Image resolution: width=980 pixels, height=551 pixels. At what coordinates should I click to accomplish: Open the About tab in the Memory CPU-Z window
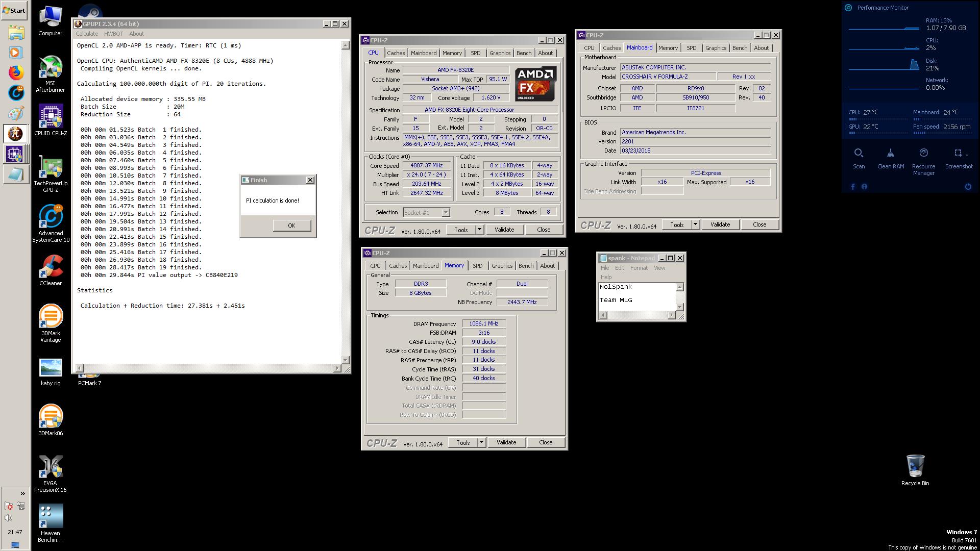547,266
